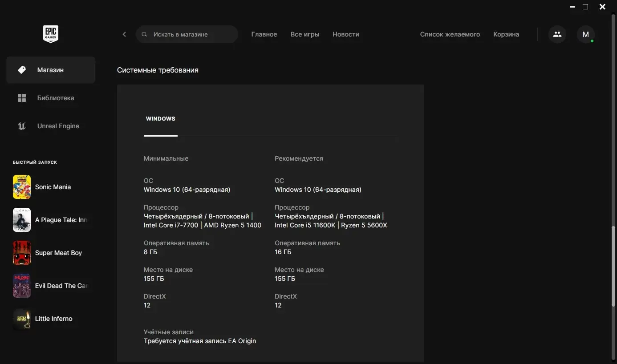Click the Epic Games logo
The height and width of the screenshot is (364, 617).
click(x=51, y=34)
